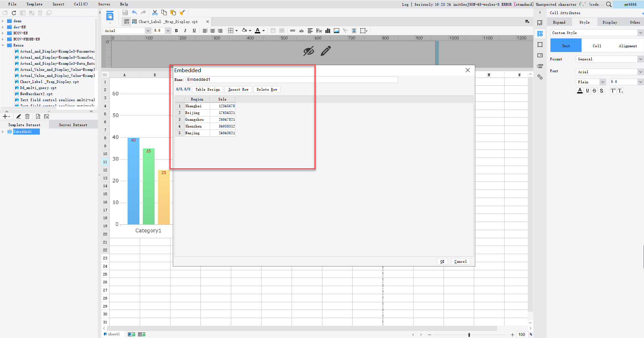Insert image into cell
Screen dimensions: 644x338
click(337, 31)
